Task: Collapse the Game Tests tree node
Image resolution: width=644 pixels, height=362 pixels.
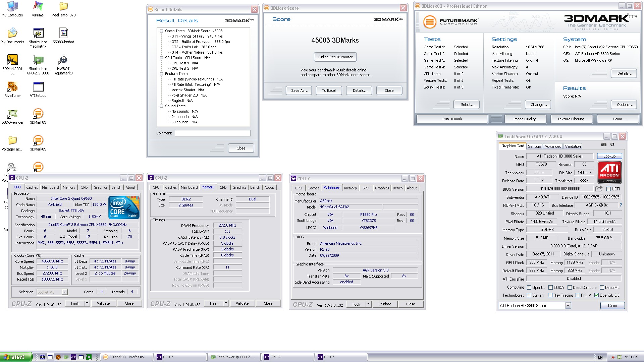Action: [161, 31]
